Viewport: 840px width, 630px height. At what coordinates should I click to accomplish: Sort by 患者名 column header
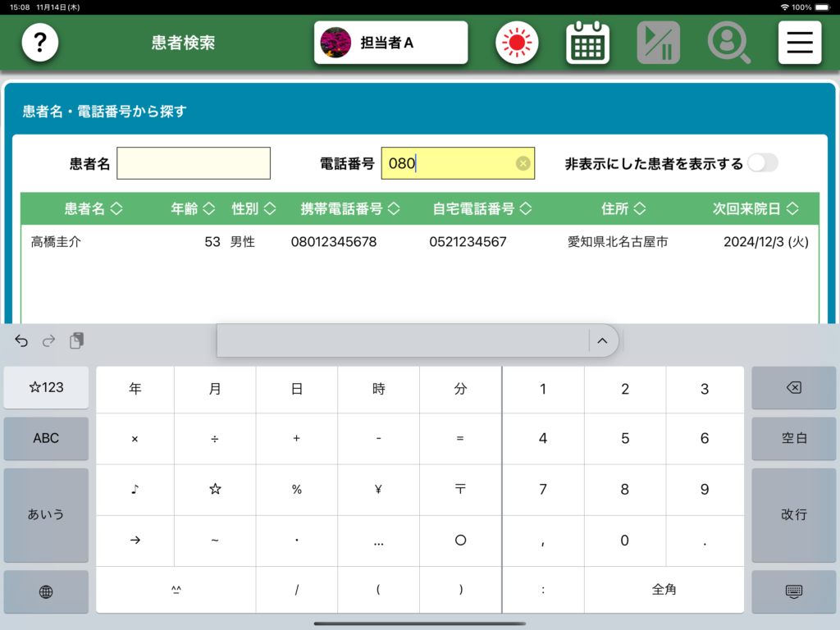pyautogui.click(x=94, y=209)
